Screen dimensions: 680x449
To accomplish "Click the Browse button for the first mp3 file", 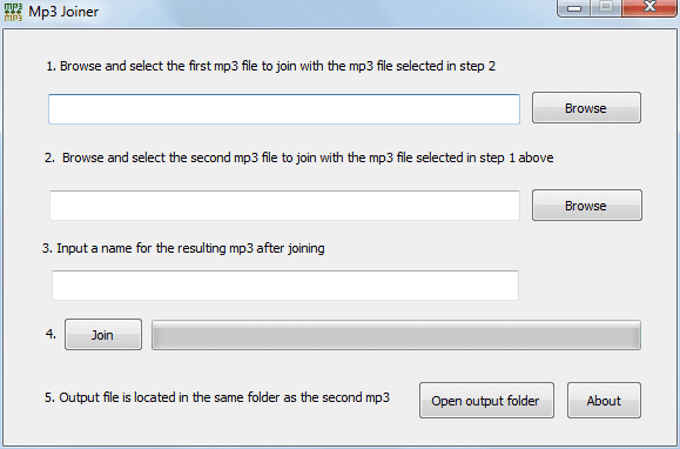I will coord(586,108).
